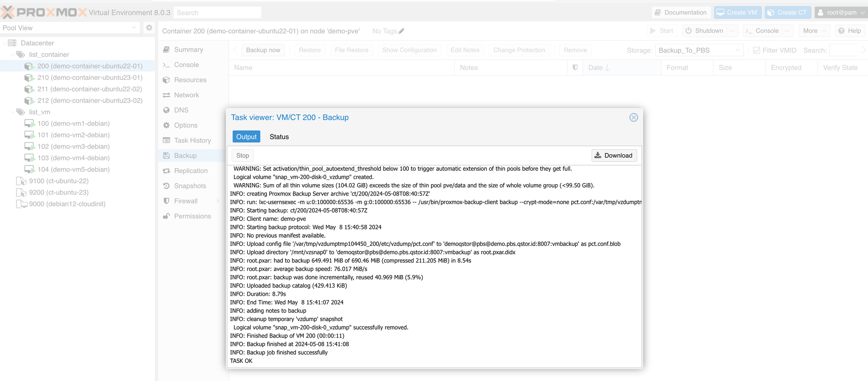Click the Resources cube icon
The image size is (868, 381).
pyautogui.click(x=166, y=80)
